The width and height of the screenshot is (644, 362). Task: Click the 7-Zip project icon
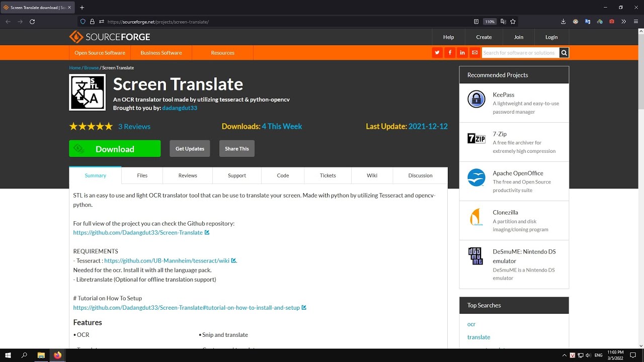click(476, 138)
